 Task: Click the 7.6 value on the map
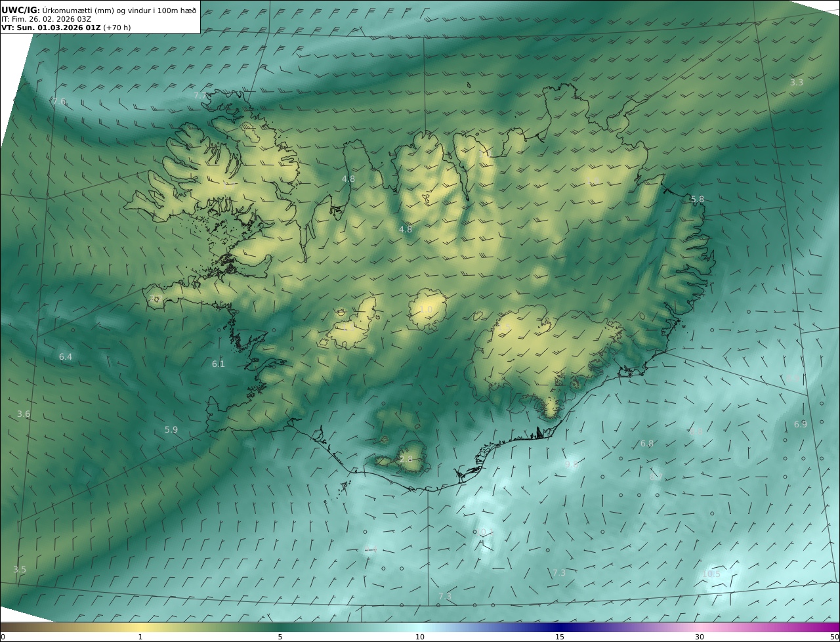59,101
